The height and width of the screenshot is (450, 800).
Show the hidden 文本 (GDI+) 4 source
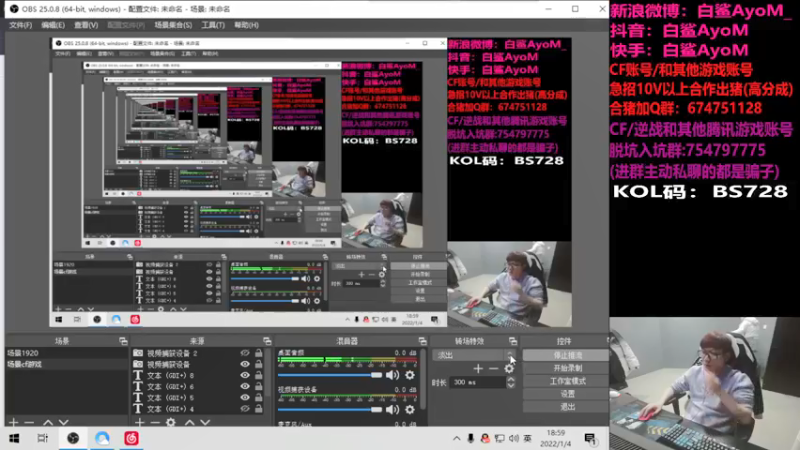tap(245, 409)
